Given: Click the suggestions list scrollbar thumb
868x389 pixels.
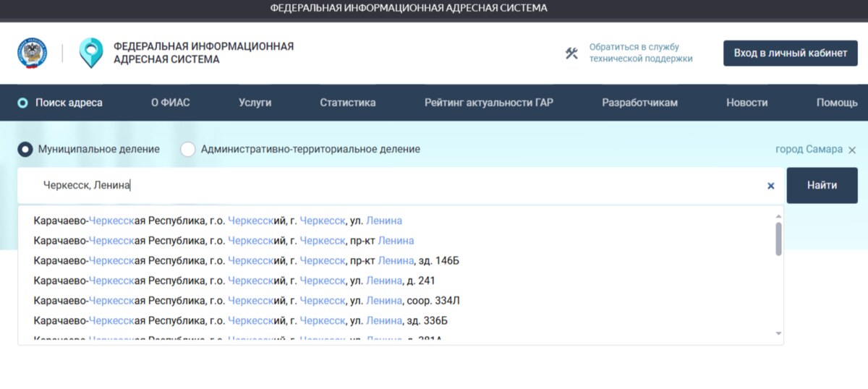Looking at the screenshot, I should [778, 239].
